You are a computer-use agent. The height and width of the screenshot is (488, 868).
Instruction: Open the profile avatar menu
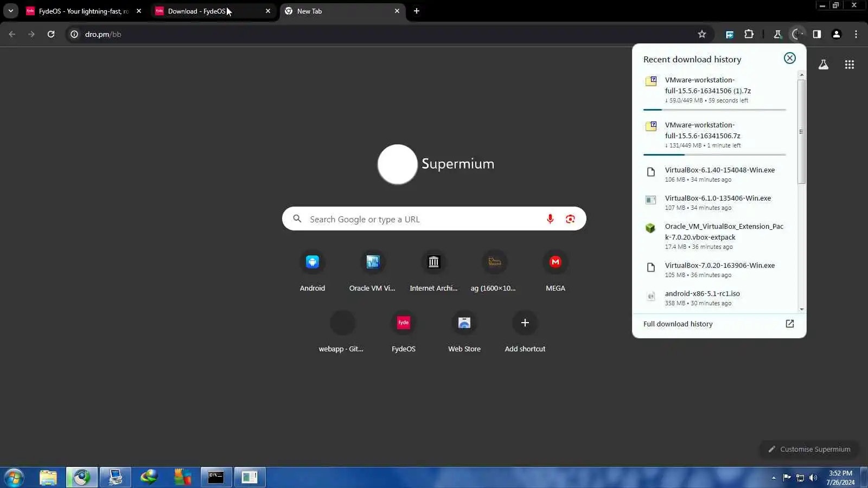(837, 34)
